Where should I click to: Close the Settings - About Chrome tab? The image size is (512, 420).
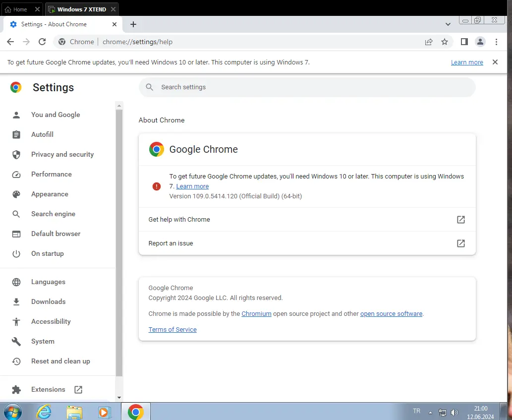(114, 24)
